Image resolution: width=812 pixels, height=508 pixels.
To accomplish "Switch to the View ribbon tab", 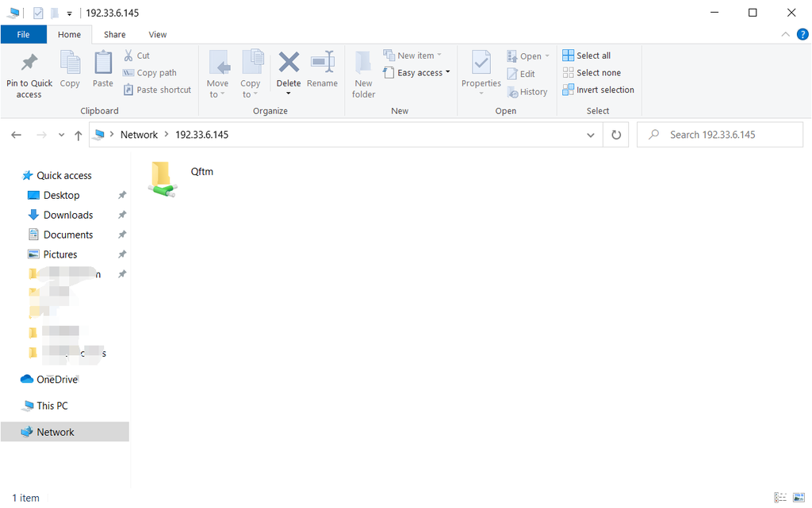I will click(x=158, y=34).
